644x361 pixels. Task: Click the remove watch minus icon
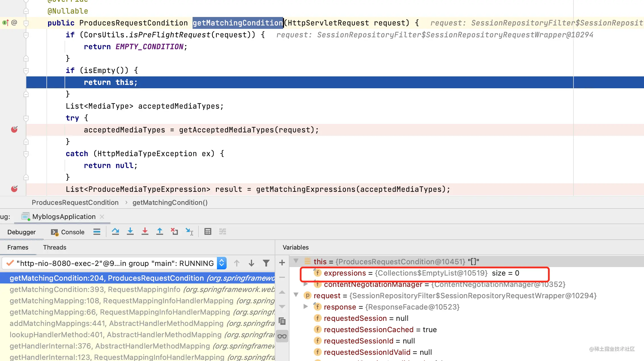282,278
